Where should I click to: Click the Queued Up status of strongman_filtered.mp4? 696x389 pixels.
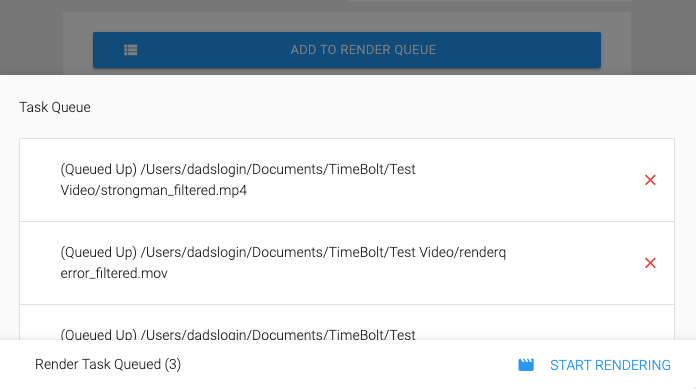(x=99, y=169)
